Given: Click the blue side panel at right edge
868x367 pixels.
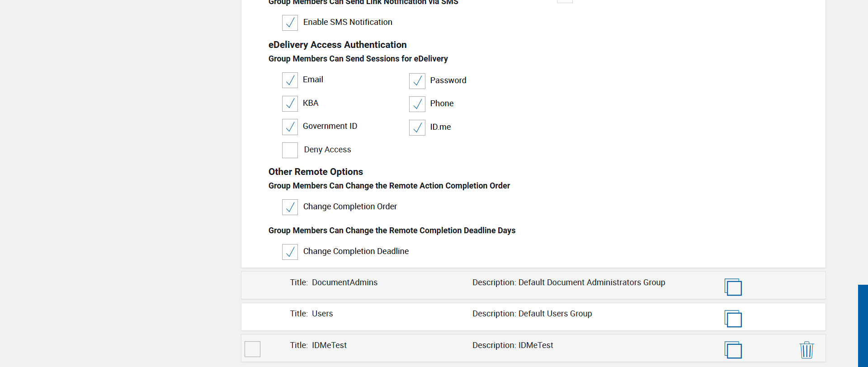Looking at the screenshot, I should [x=863, y=325].
